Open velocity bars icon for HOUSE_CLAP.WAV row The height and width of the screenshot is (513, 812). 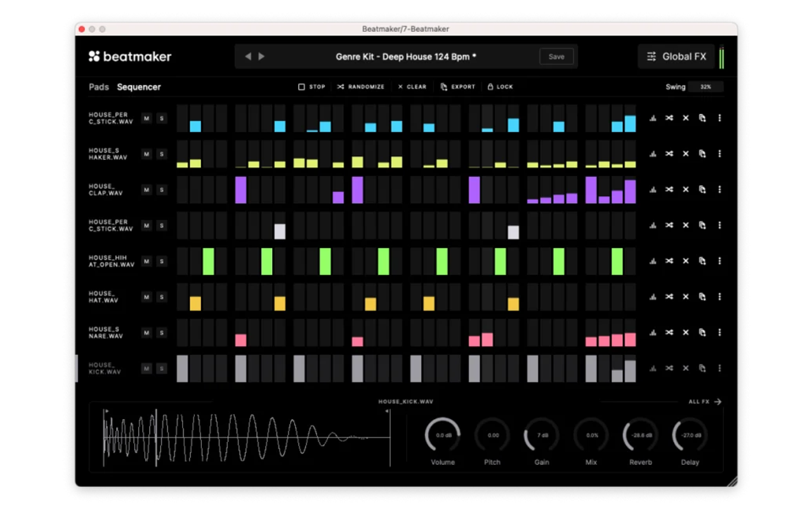653,189
